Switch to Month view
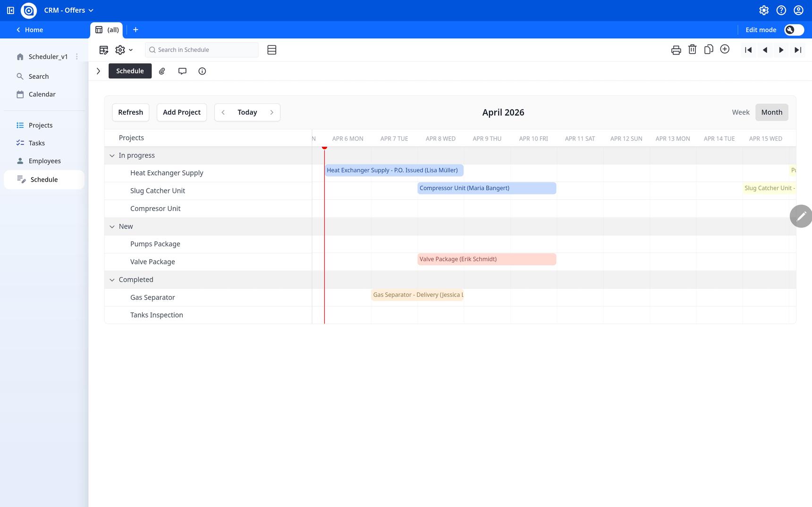Screen dimensions: 812x507 [771, 112]
